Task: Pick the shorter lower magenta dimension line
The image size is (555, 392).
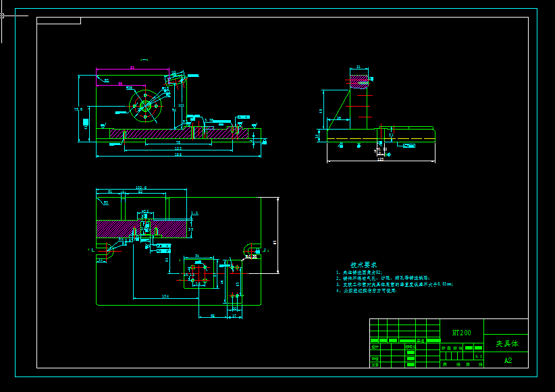Action: [121, 85]
